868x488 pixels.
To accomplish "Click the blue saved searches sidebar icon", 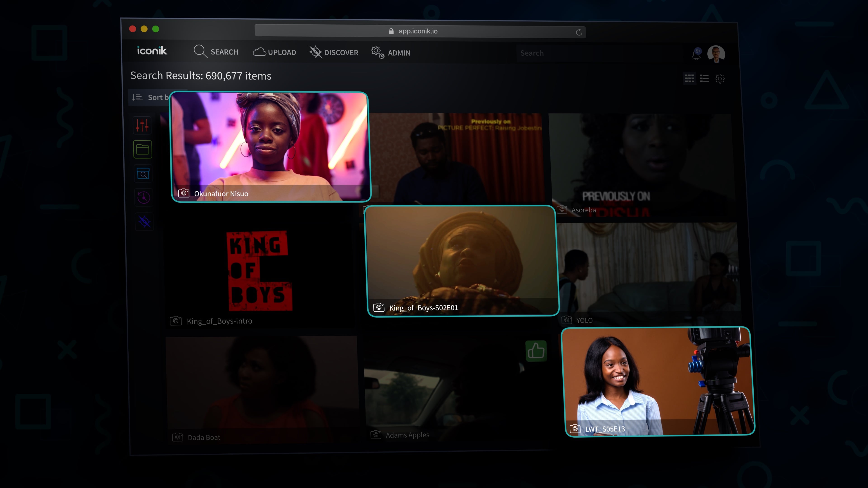I will (x=143, y=174).
